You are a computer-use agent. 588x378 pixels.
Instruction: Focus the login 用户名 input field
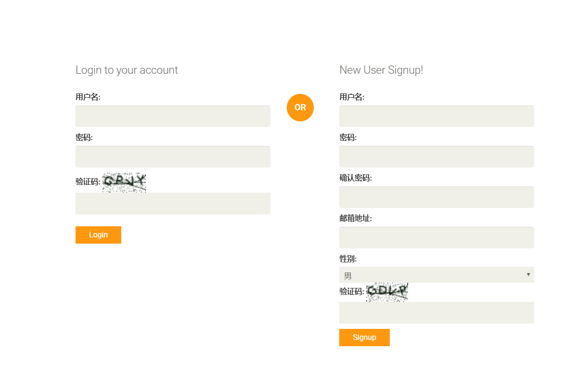point(173,117)
